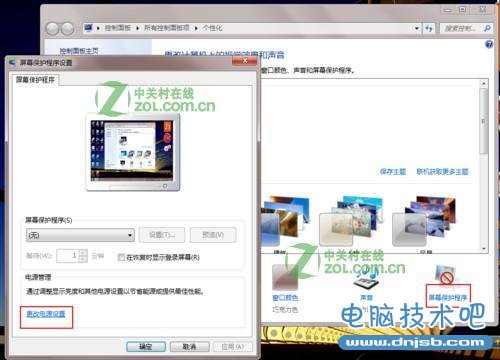500x360 pixels.
Task: Select the architecture theme thumbnail on the left
Action: pyautogui.click(x=286, y=222)
